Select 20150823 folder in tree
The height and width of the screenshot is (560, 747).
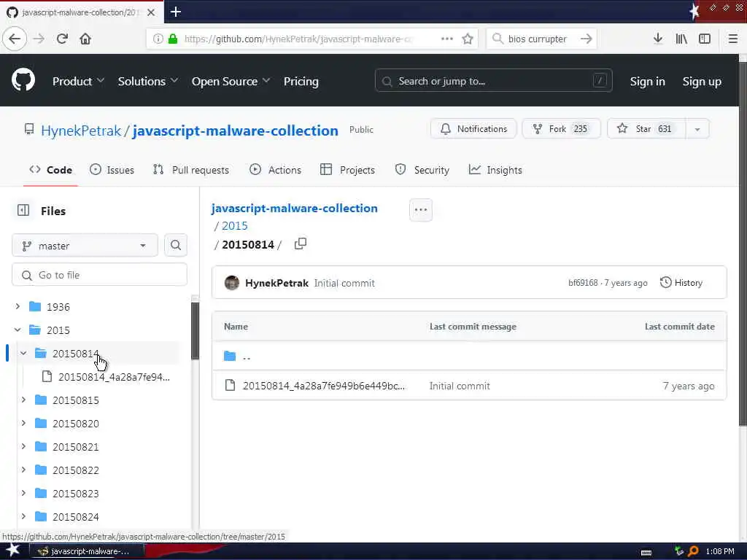pos(75,494)
